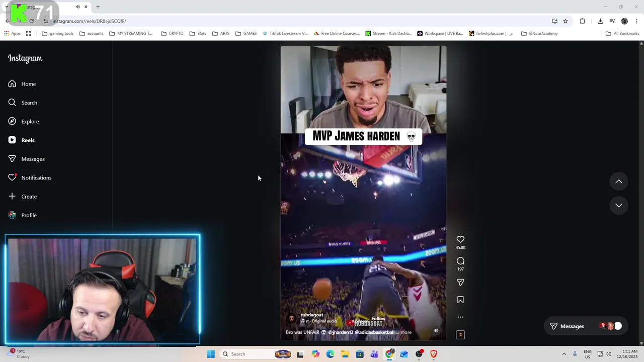Open the Stream - Kick Dashboard bookmark

tap(388, 34)
